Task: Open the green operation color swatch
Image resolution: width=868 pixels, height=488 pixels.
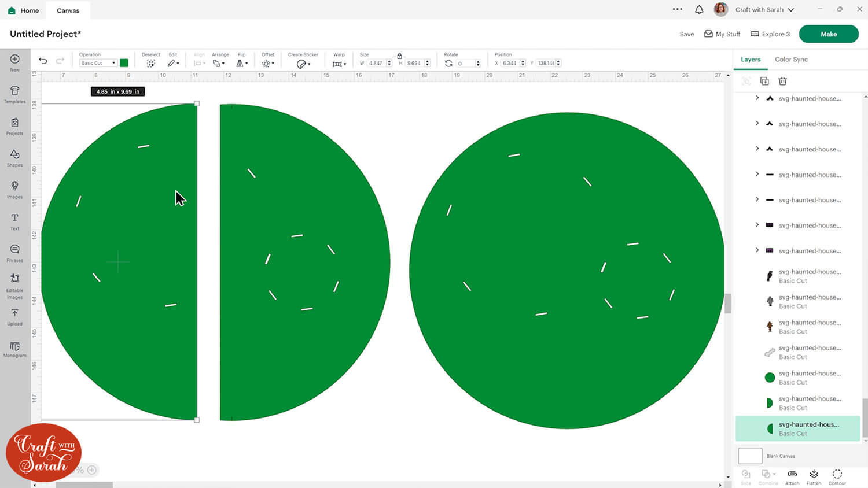Action: click(x=124, y=63)
